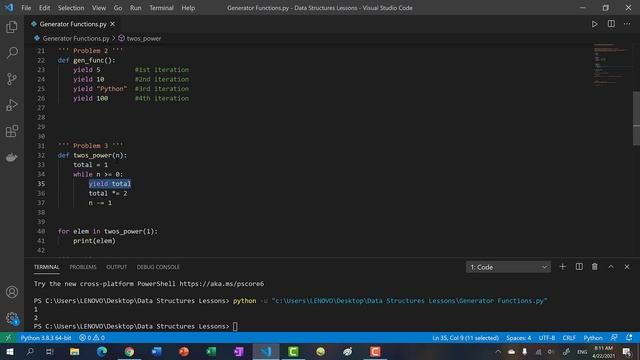
Task: Run the Python file with play button
Action: (595, 24)
